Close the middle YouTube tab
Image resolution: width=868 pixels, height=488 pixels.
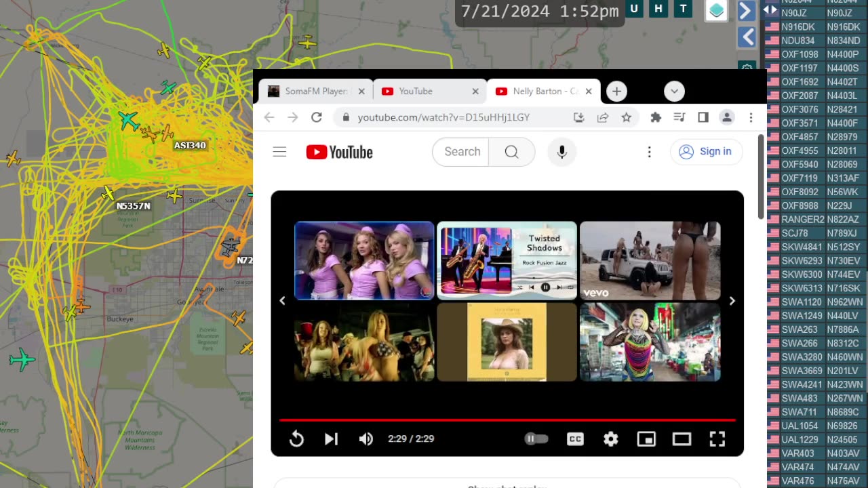click(x=475, y=91)
